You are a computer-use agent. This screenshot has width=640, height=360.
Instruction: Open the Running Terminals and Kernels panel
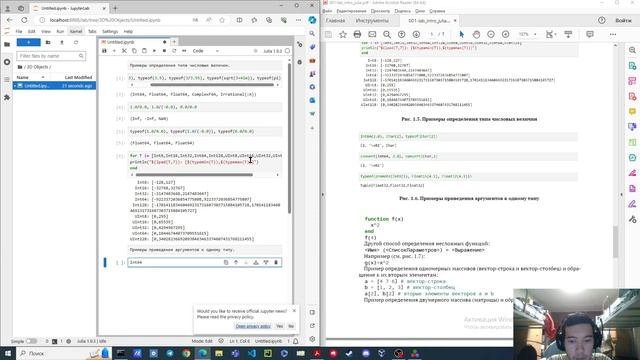(7, 62)
